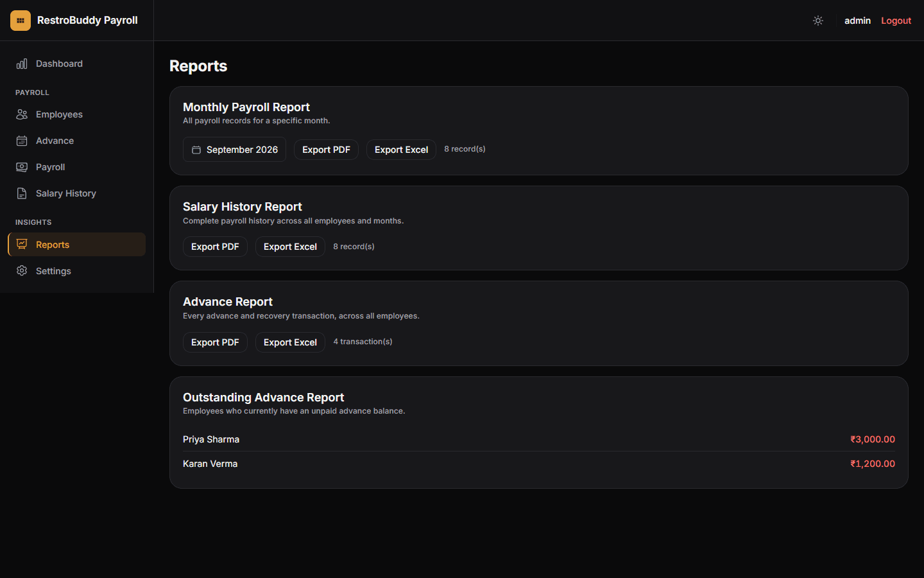Screen dimensions: 924x578
Task: Export Salary History Report to Excel
Action: point(290,247)
